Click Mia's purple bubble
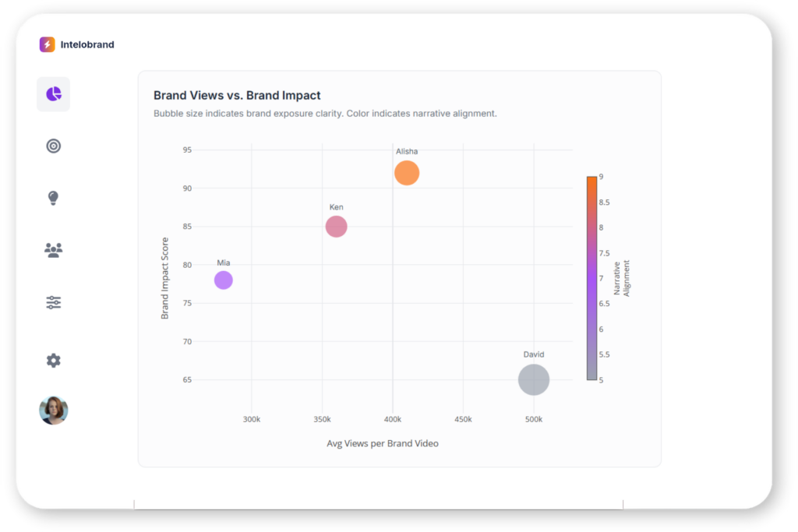Image resolution: width=798 pixels, height=532 pixels. [224, 280]
